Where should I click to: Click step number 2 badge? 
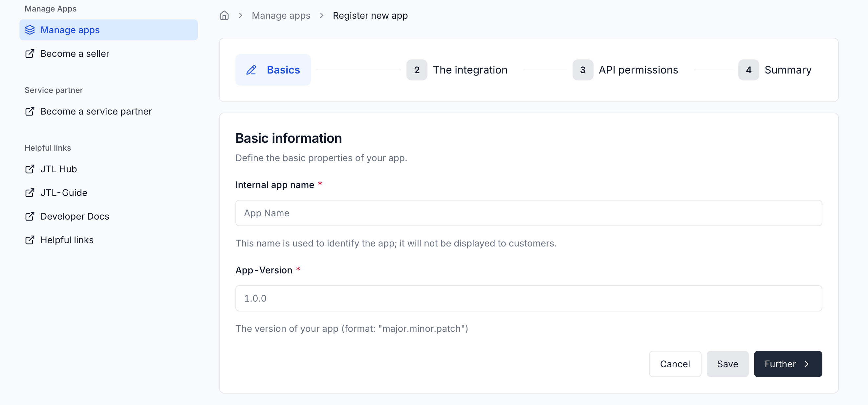pyautogui.click(x=417, y=70)
